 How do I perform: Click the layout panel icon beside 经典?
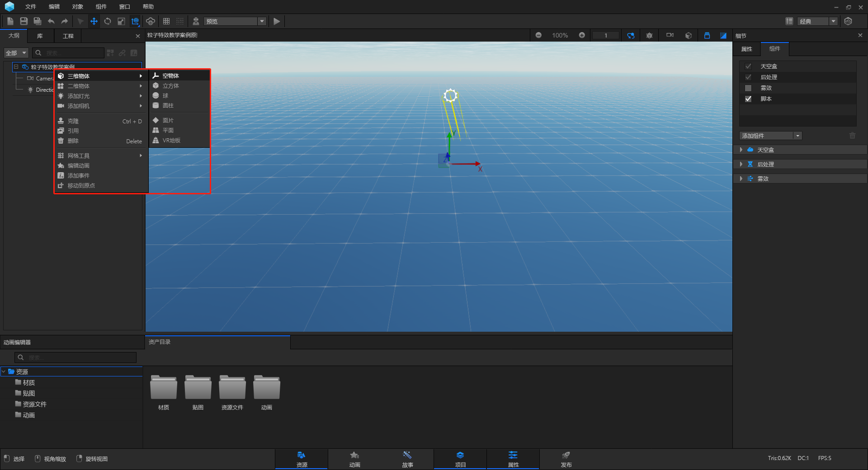point(789,21)
